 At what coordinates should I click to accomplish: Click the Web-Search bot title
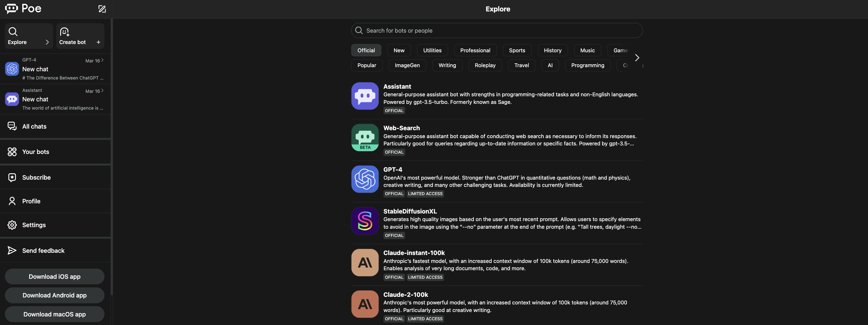coord(401,128)
